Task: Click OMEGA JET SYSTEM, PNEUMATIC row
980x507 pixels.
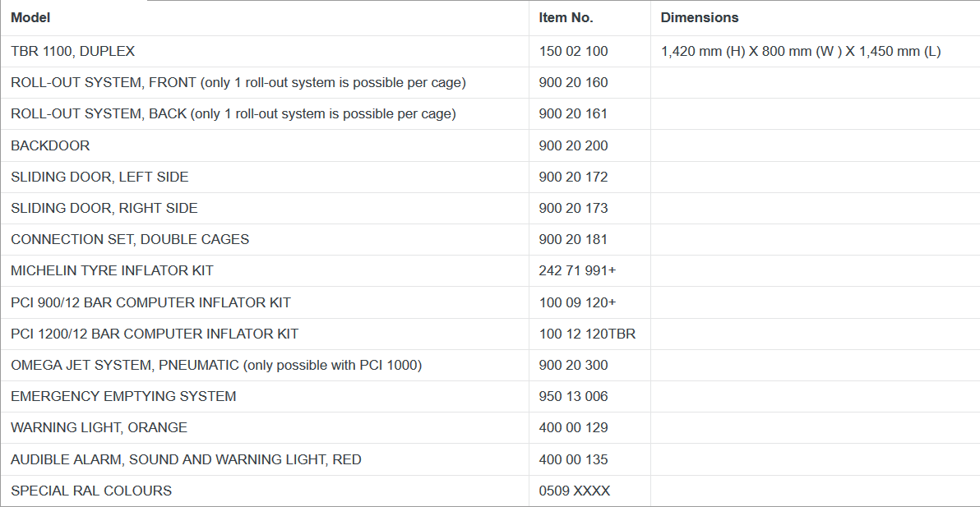Action: [216, 365]
